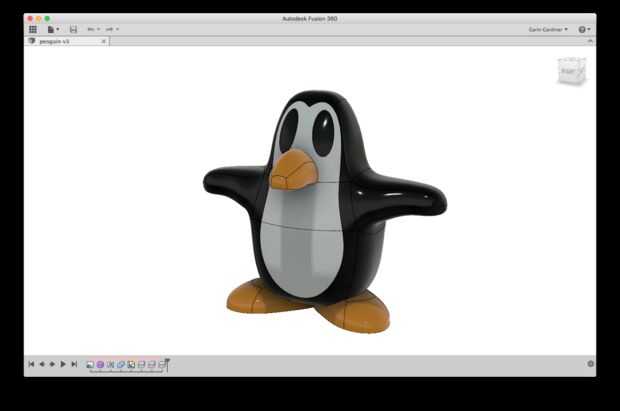Select the fifth timeline feature icon
The height and width of the screenshot is (411, 620).
(131, 365)
